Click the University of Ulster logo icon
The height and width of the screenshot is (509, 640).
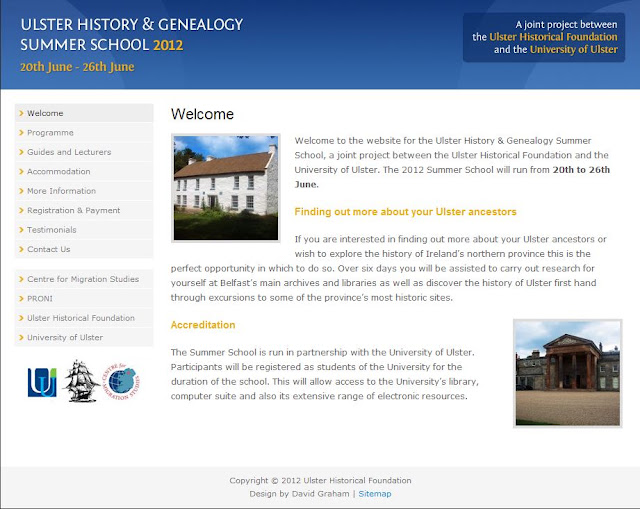tap(42, 382)
